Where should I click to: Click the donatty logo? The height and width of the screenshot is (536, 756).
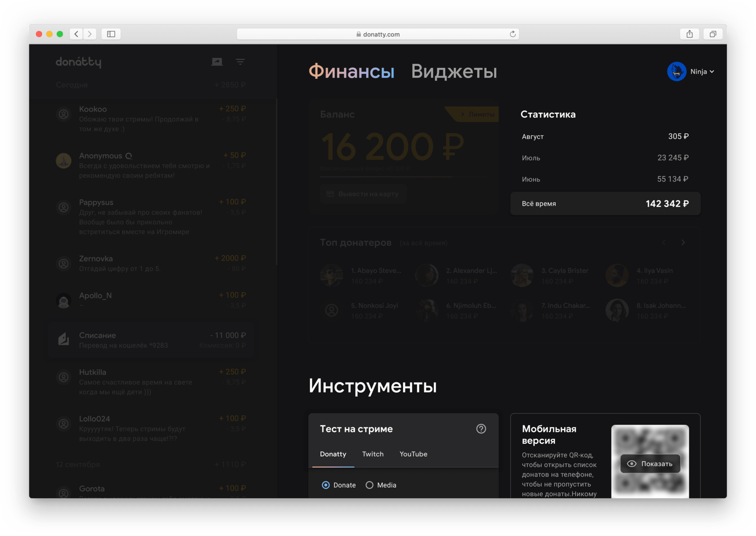(x=78, y=62)
